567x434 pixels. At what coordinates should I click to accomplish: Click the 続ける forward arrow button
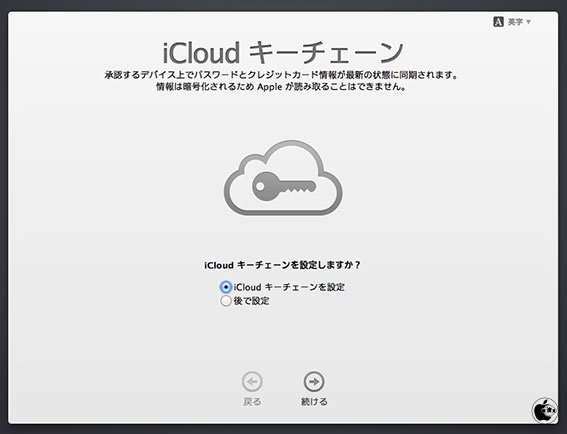[314, 381]
